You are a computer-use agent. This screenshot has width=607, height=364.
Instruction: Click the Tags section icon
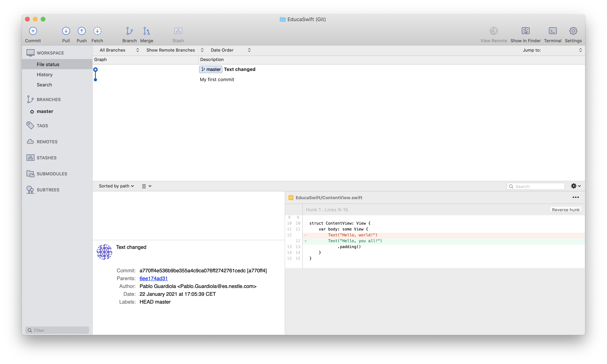point(31,125)
